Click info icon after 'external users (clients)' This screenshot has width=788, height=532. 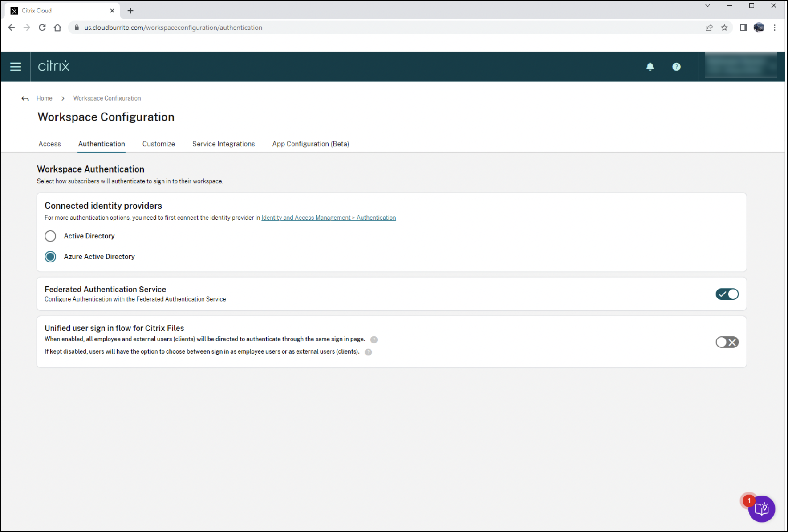(x=368, y=352)
